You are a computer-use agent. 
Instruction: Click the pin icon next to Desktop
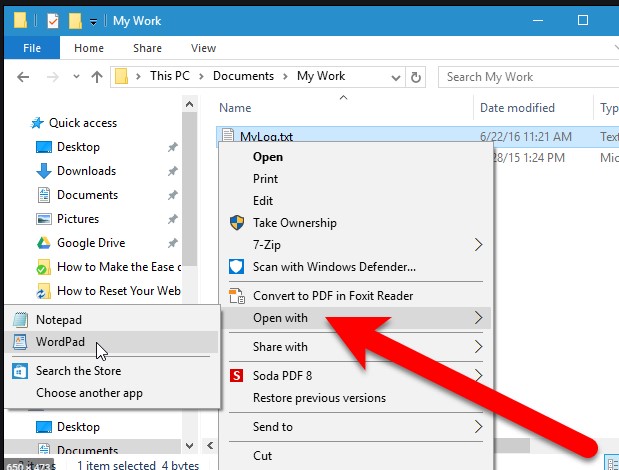pos(173,147)
